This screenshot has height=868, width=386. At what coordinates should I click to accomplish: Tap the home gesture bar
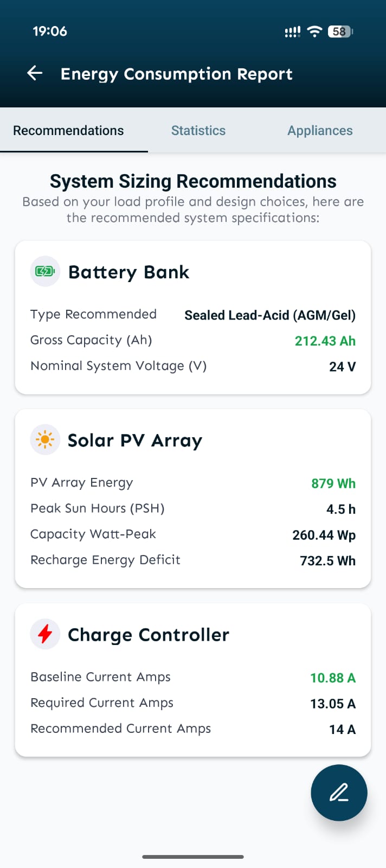pyautogui.click(x=193, y=857)
